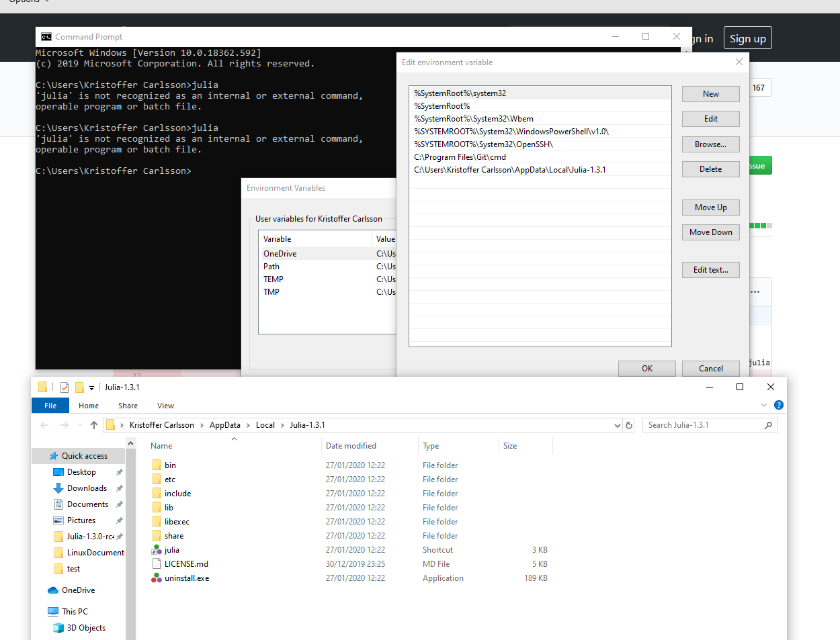
Task: Click the Up one level arrow
Action: pyautogui.click(x=94, y=425)
